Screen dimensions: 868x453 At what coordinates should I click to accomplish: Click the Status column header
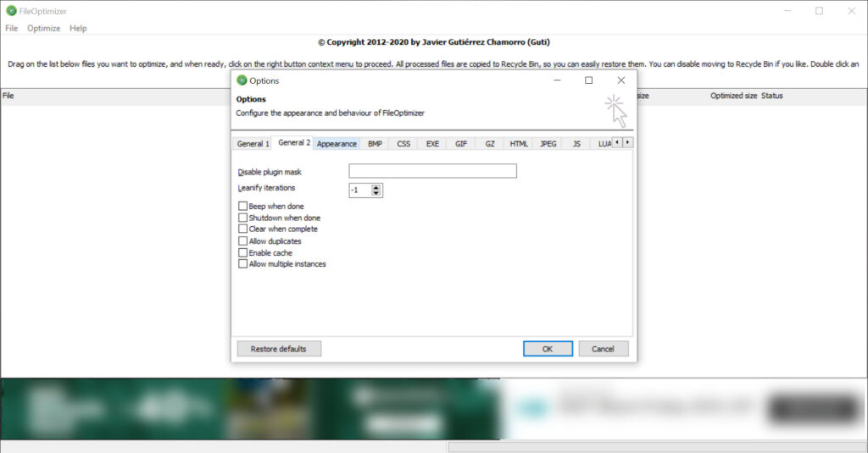pyautogui.click(x=771, y=96)
